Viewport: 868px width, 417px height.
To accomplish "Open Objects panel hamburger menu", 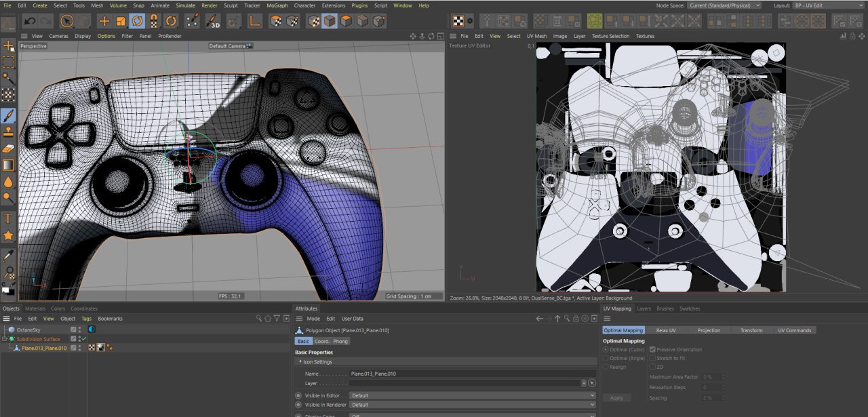I will coord(7,318).
